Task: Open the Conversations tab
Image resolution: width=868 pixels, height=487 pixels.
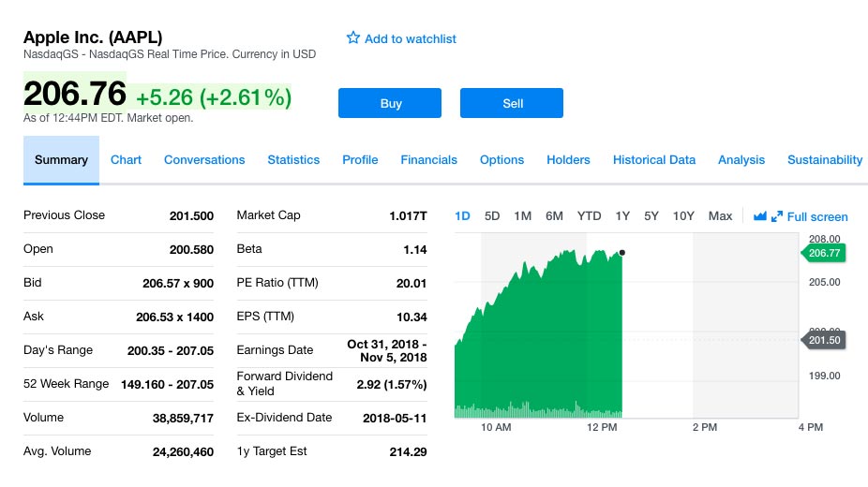Action: [x=204, y=160]
